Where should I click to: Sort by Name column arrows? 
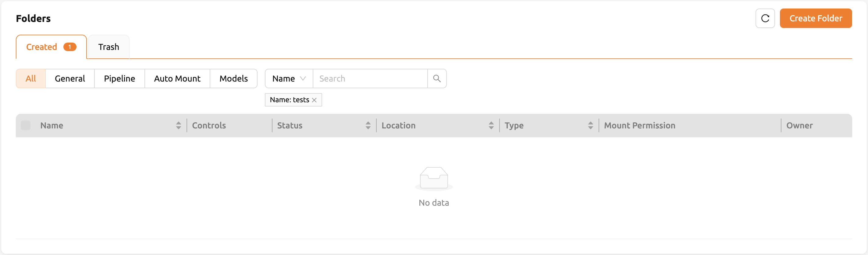pos(178,125)
